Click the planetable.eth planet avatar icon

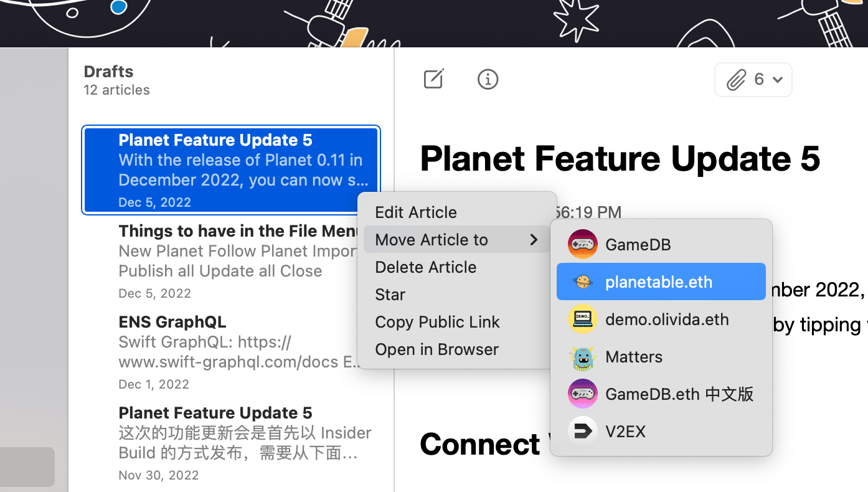(x=582, y=282)
